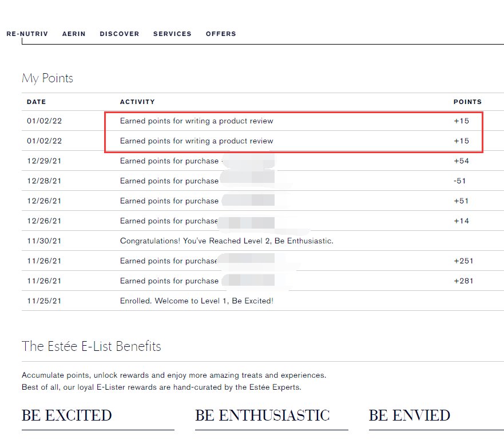504x440 pixels.
Task: Select the 12/28/21 date cell
Action: [x=44, y=181]
